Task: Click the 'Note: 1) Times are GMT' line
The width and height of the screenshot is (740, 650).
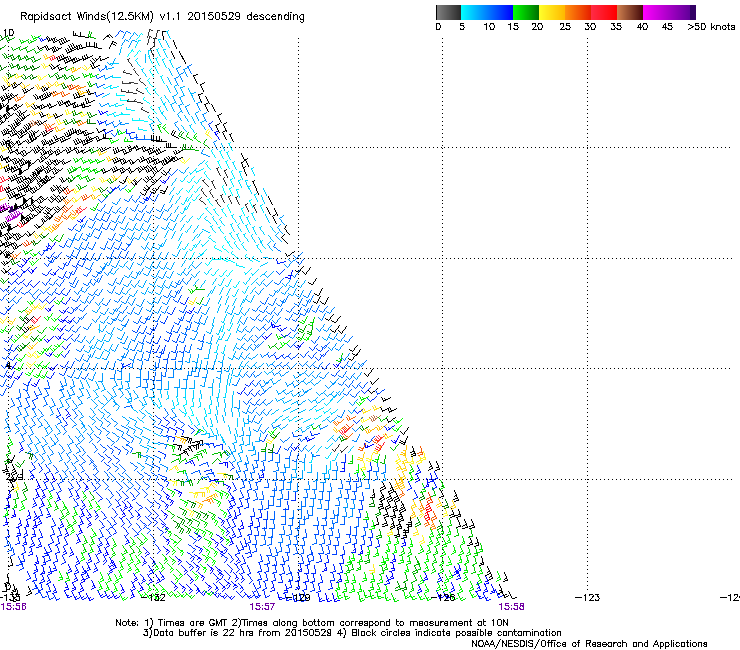Action: [312, 623]
